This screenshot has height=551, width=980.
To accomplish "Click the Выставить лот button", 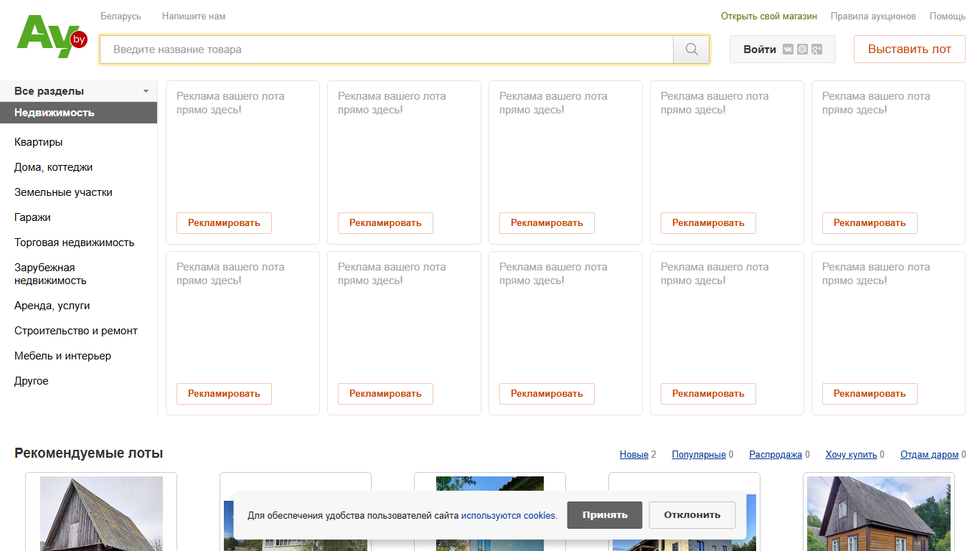I will coord(910,50).
